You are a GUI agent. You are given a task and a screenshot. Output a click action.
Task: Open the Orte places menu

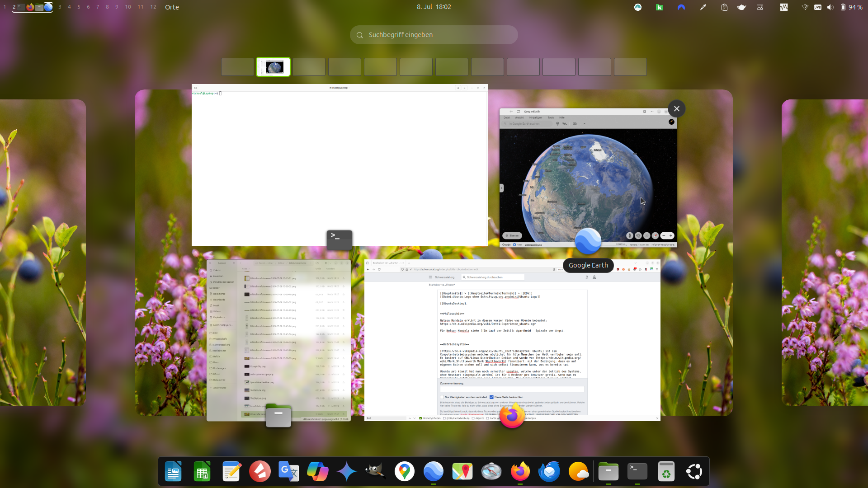tap(172, 7)
